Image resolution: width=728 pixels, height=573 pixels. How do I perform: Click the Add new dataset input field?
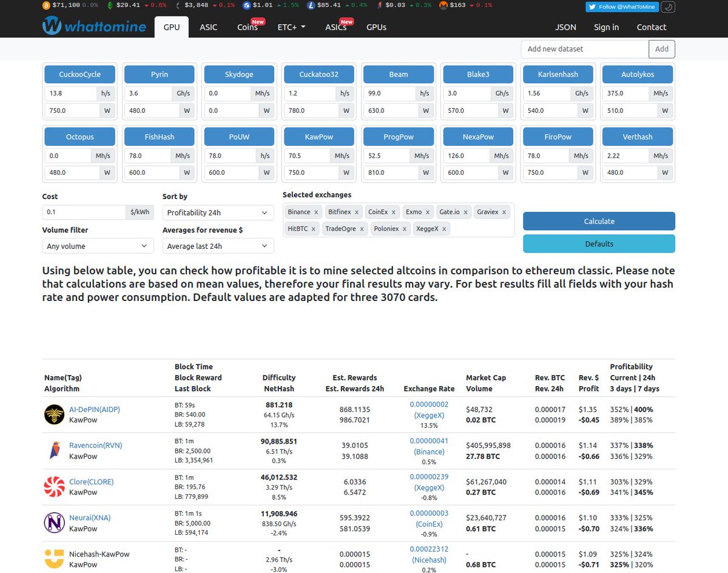coord(585,49)
